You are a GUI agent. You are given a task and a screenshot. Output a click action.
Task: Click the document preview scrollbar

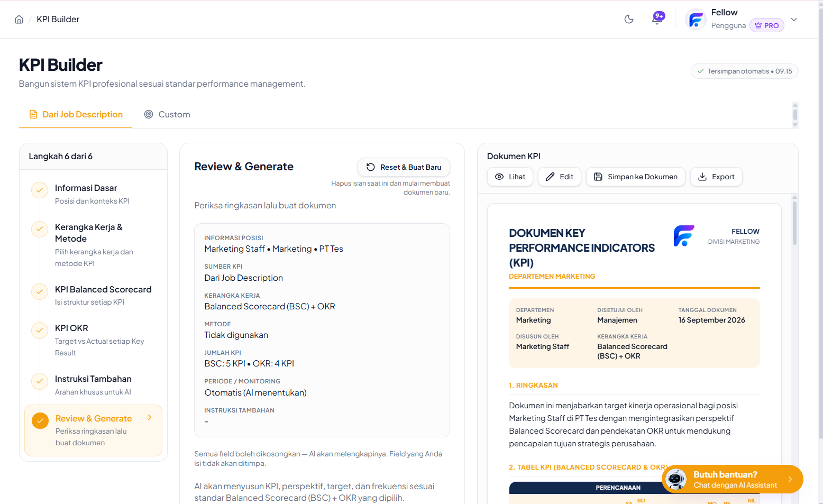(794, 222)
